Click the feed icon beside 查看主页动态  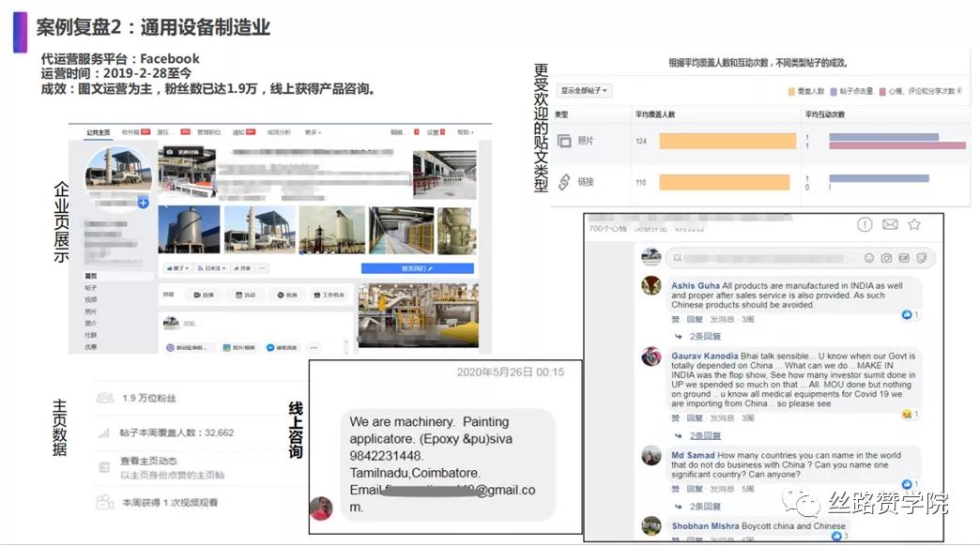pos(104,467)
